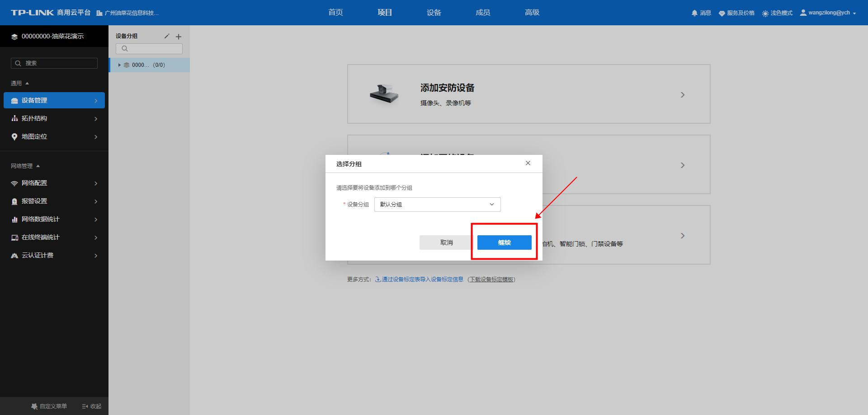Close the 选择分组 dialog
Viewport: 868px width, 415px height.
coord(528,163)
